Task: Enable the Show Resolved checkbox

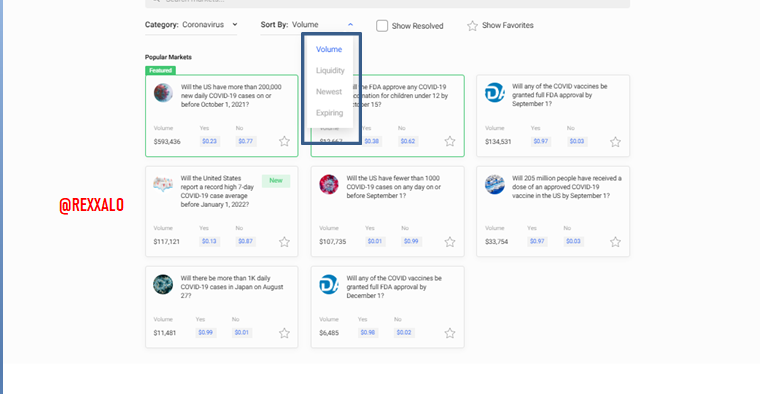Action: 382,26
